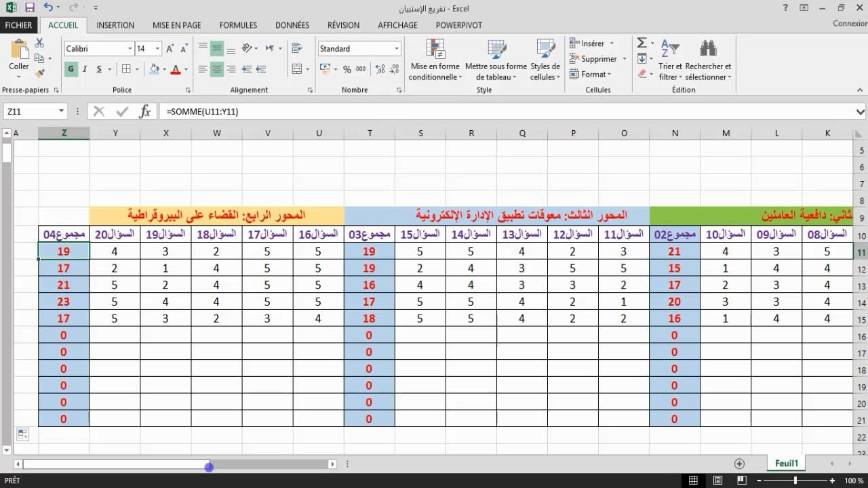
Task: Undo the last action
Action: [x=48, y=8]
